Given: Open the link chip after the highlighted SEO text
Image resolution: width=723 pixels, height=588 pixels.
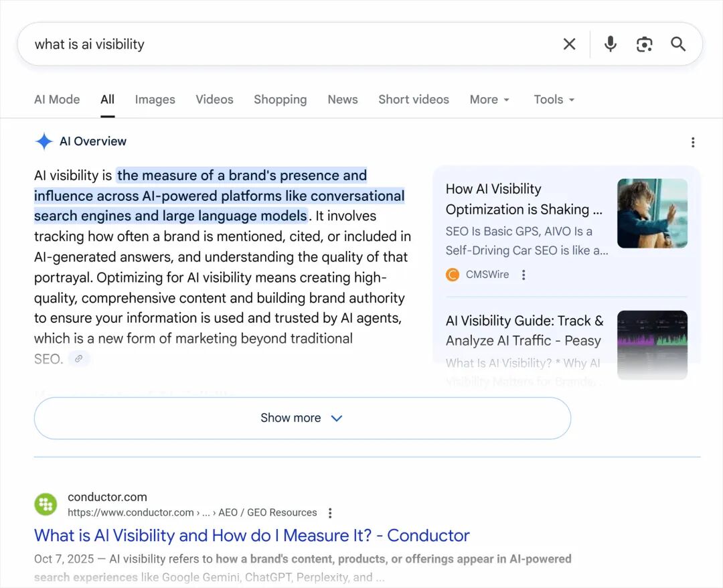Looking at the screenshot, I should (79, 358).
